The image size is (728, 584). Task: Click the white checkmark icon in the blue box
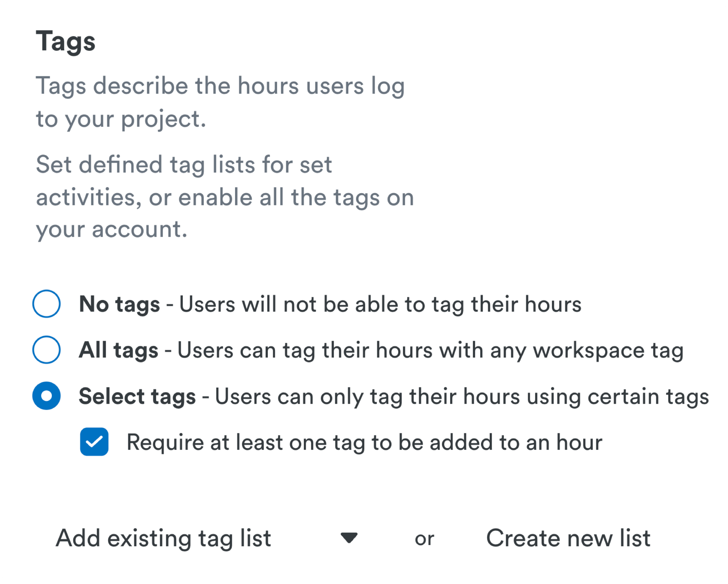(94, 442)
